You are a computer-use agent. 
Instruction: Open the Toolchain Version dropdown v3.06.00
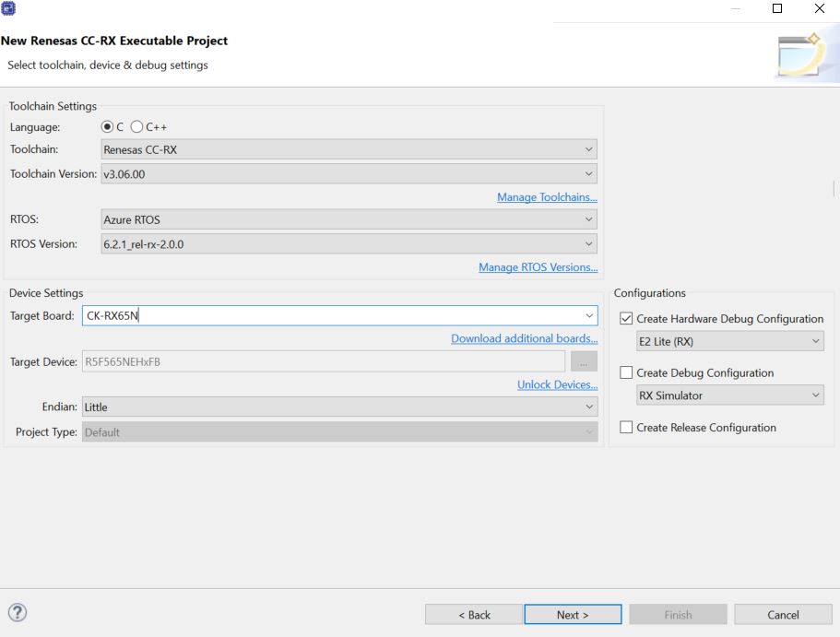[x=349, y=174]
